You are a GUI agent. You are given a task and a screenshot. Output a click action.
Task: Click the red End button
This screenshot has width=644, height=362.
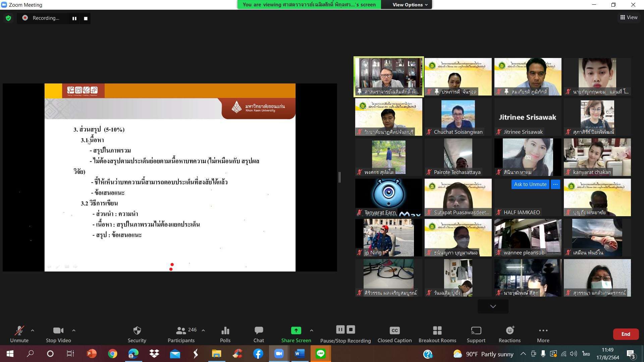click(626, 334)
